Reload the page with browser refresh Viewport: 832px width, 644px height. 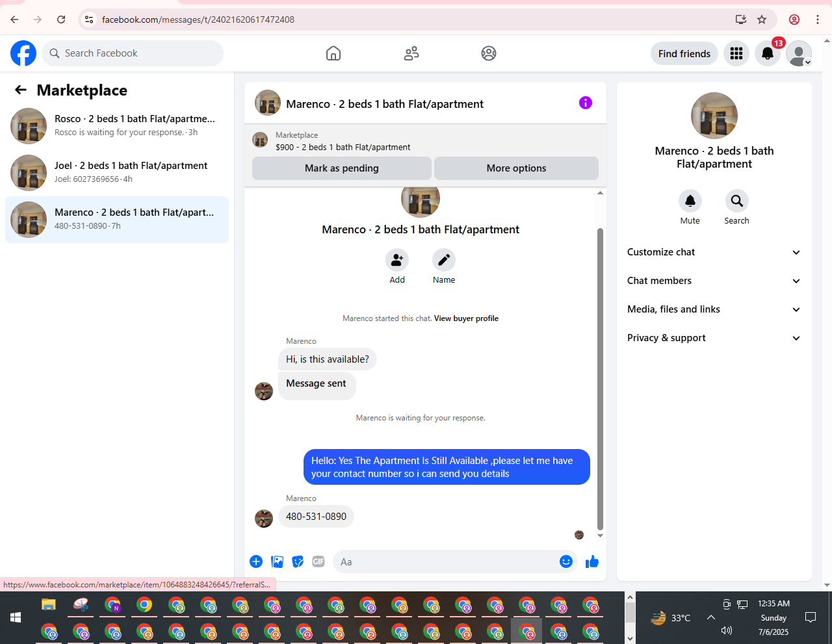61,19
